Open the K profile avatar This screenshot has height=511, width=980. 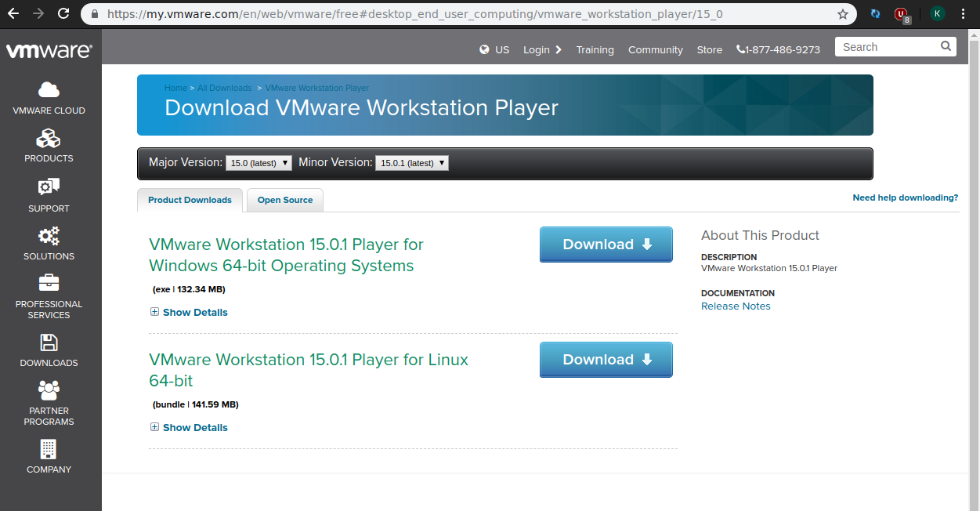pyautogui.click(x=937, y=14)
